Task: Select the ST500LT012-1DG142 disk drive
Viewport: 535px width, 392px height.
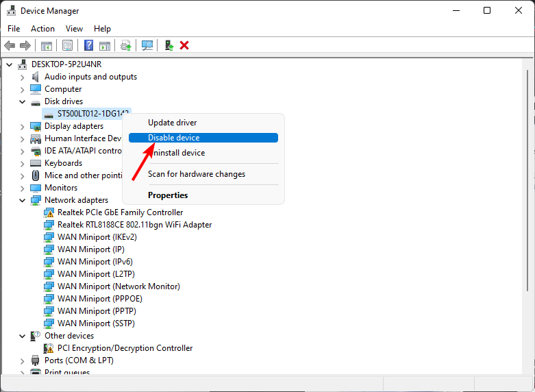Action: click(x=87, y=114)
